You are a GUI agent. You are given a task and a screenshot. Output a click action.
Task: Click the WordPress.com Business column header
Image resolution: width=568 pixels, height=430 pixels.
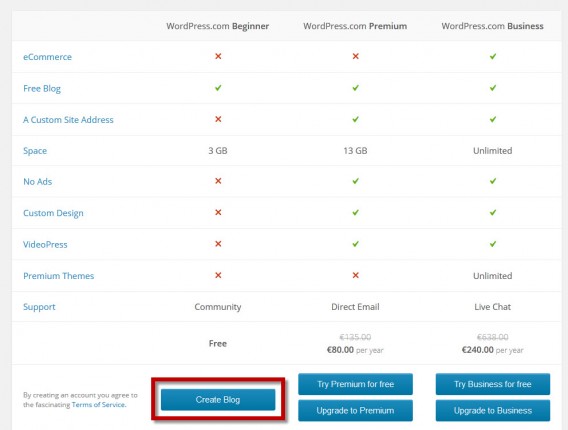[492, 26]
